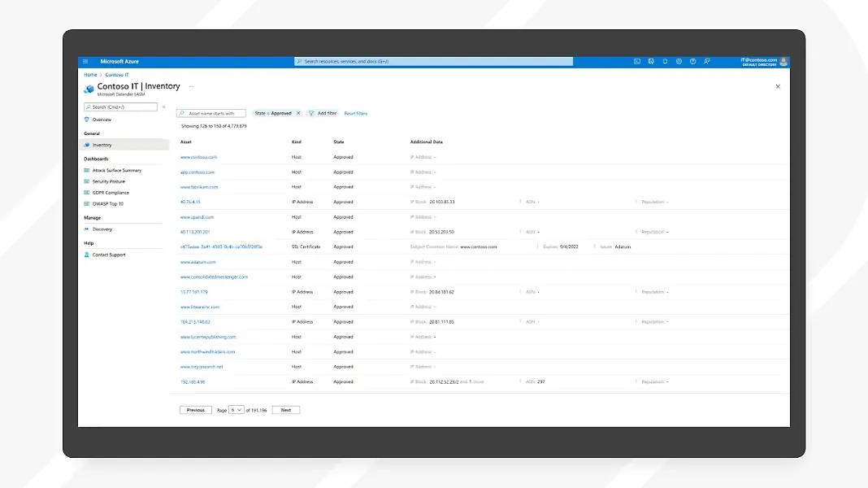Open asset www.adatum.com
The image size is (868, 488).
click(197, 262)
